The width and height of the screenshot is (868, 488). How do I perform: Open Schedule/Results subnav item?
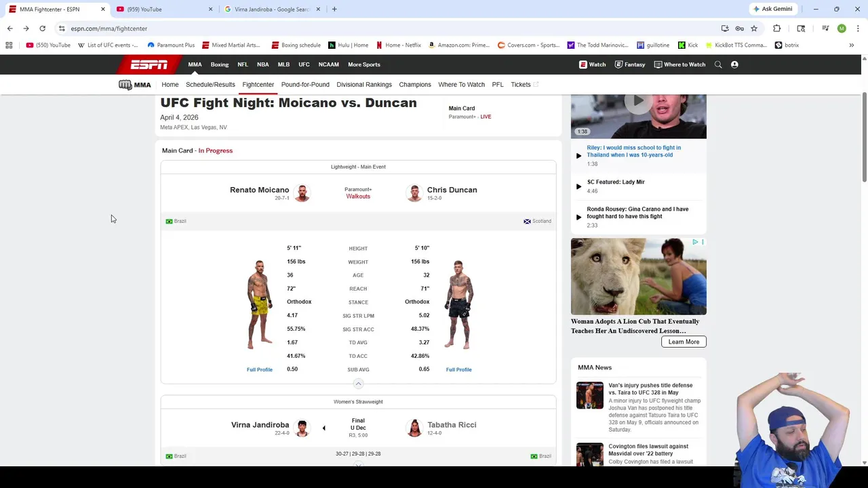coord(210,85)
